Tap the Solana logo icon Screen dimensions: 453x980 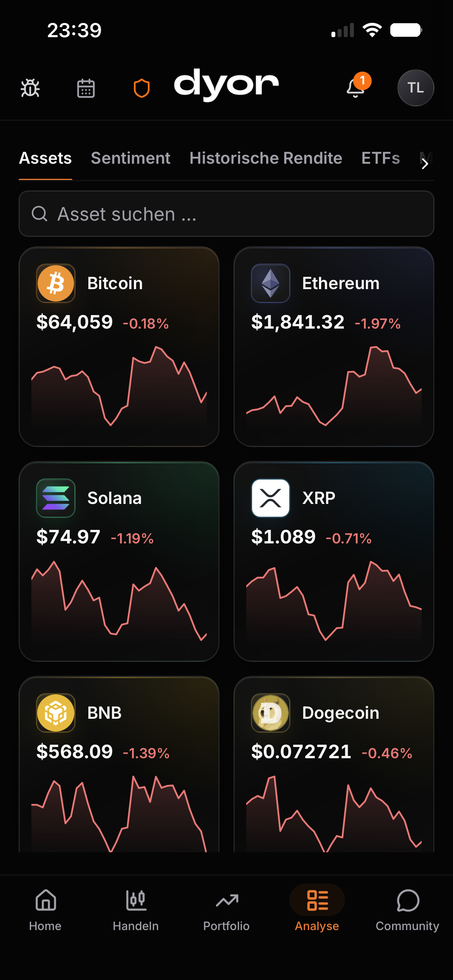[56, 498]
